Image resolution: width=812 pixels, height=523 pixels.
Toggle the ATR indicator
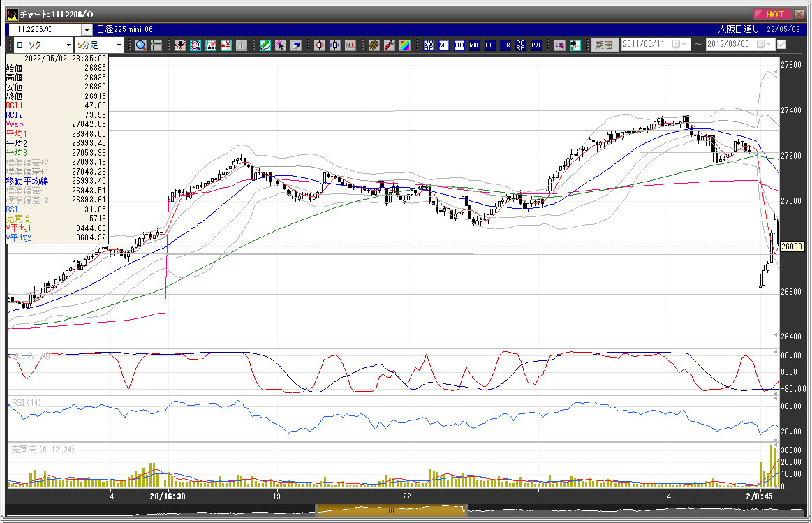point(505,45)
